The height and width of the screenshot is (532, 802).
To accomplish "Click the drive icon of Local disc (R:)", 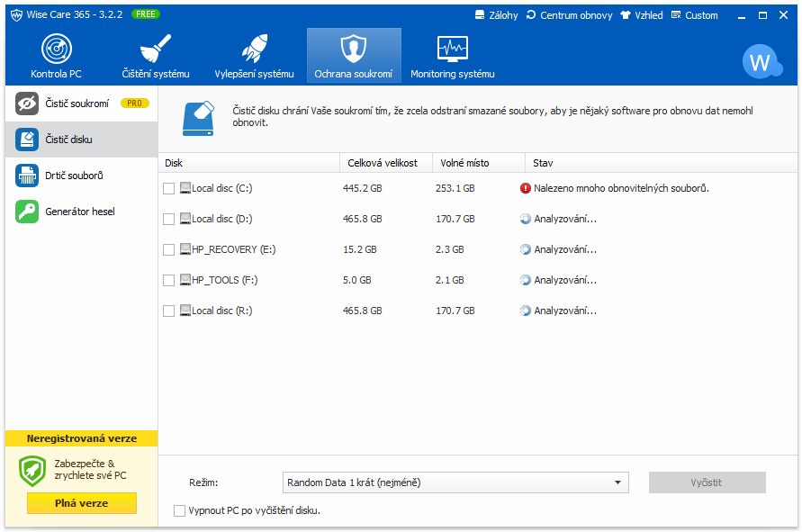I will pyautogui.click(x=185, y=311).
